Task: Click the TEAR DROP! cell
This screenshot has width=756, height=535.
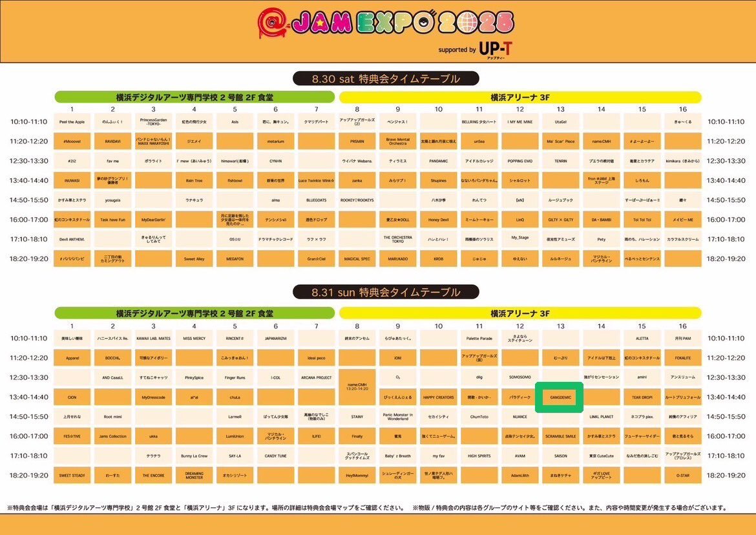Action: click(642, 397)
